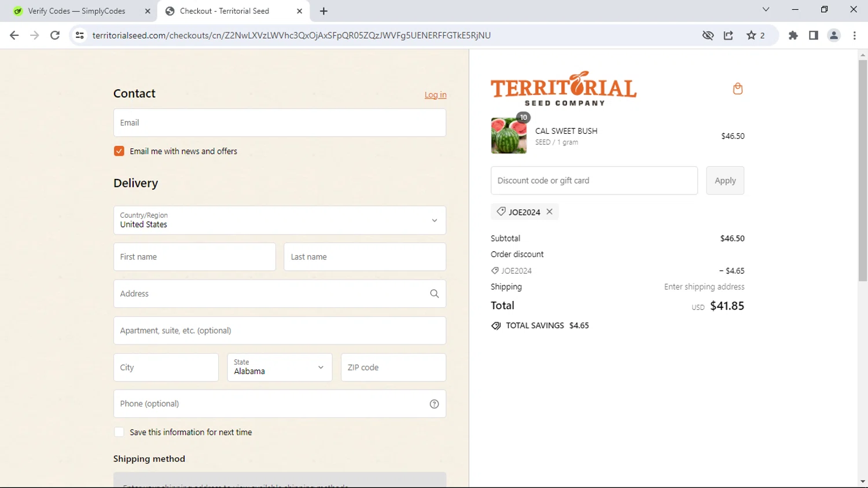868x488 pixels.
Task: Focus the Discount code or gift card field
Action: (594, 181)
